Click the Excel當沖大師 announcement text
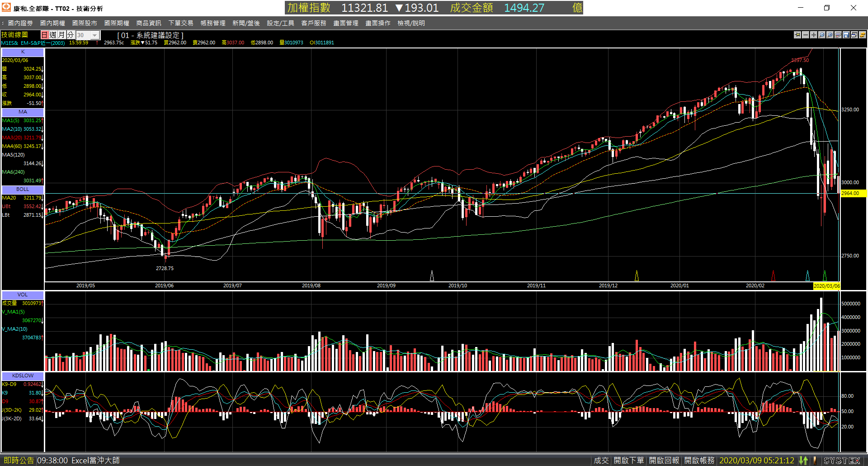 point(95,461)
